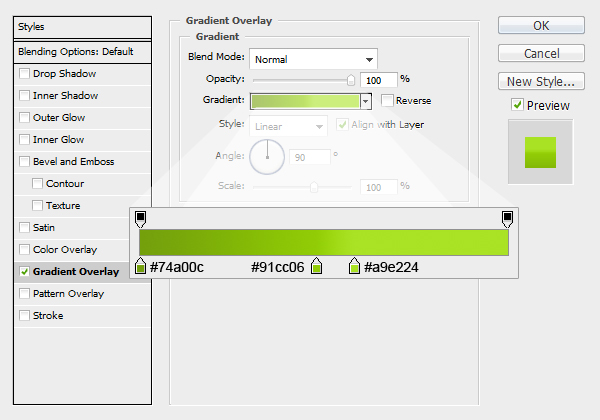Select the Color Overlay style entry
Screen dimensions: 600x420
tap(65, 249)
